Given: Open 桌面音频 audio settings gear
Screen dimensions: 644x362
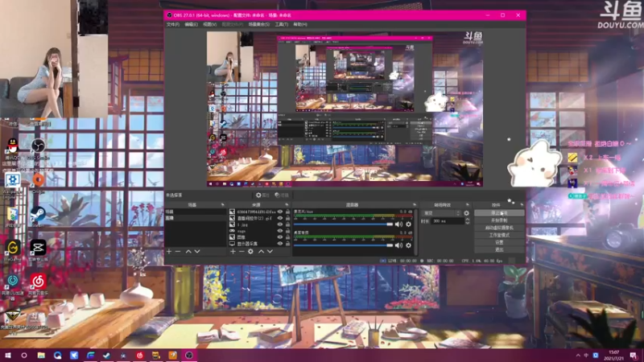Looking at the screenshot, I should coord(408,245).
